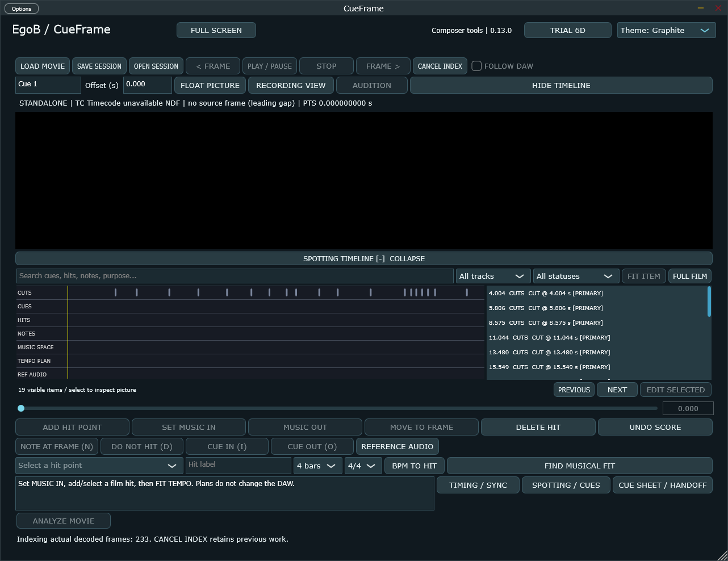Select list item CUT @ 11.044 s
The image size is (728, 561).
click(x=596, y=337)
